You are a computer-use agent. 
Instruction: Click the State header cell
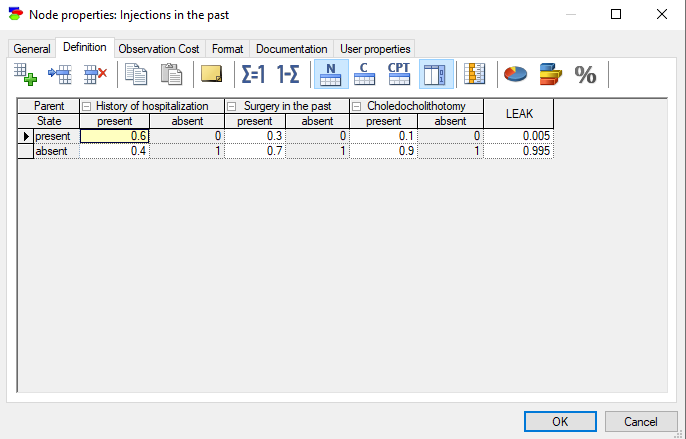(x=49, y=121)
